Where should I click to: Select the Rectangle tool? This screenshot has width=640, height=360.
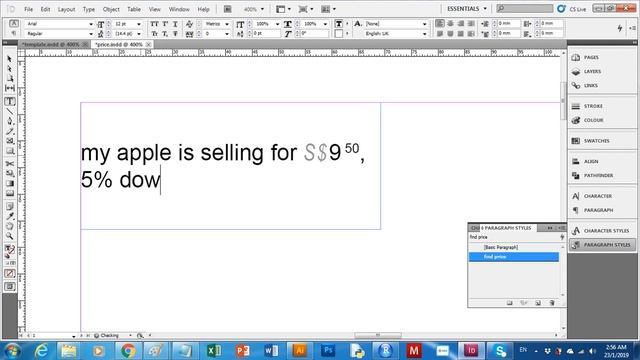click(x=10, y=151)
